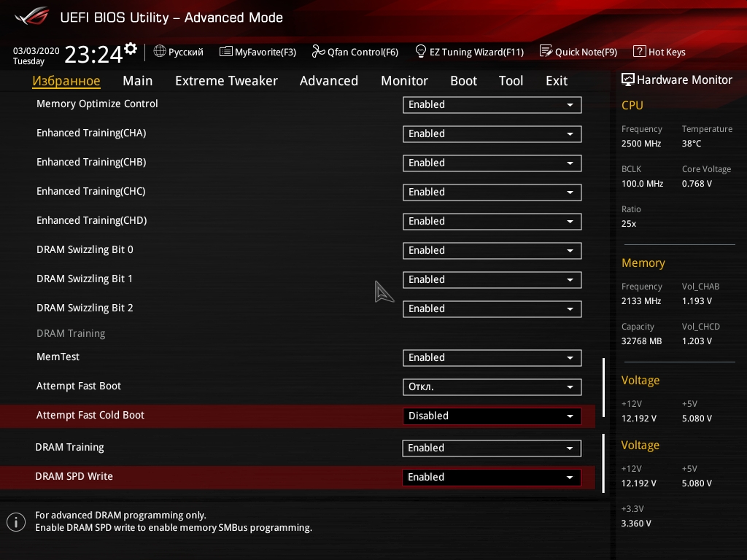Click memory capacity value 32768 MB
Image resolution: width=747 pixels, height=560 pixels.
[641, 341]
